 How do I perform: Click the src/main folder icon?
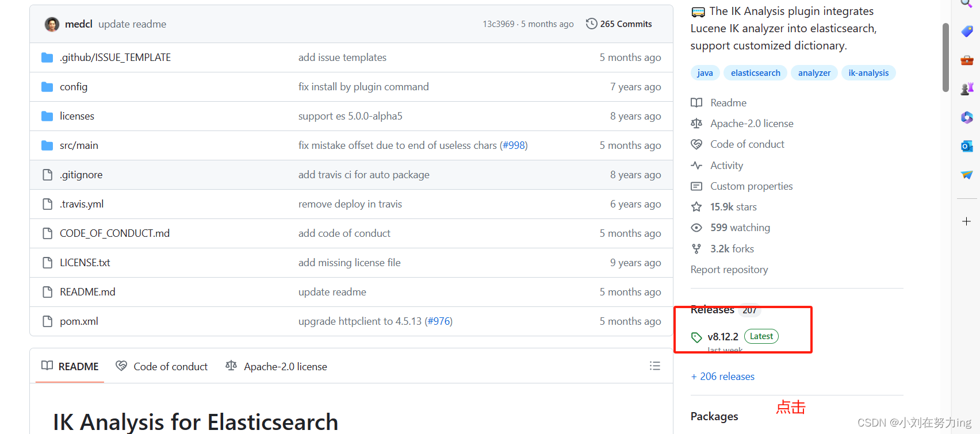click(47, 145)
